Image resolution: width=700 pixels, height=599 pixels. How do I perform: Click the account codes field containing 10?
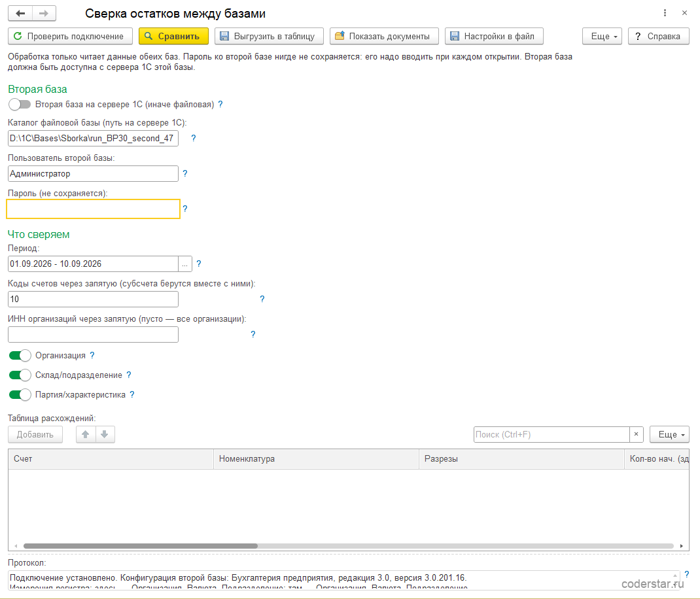point(94,299)
